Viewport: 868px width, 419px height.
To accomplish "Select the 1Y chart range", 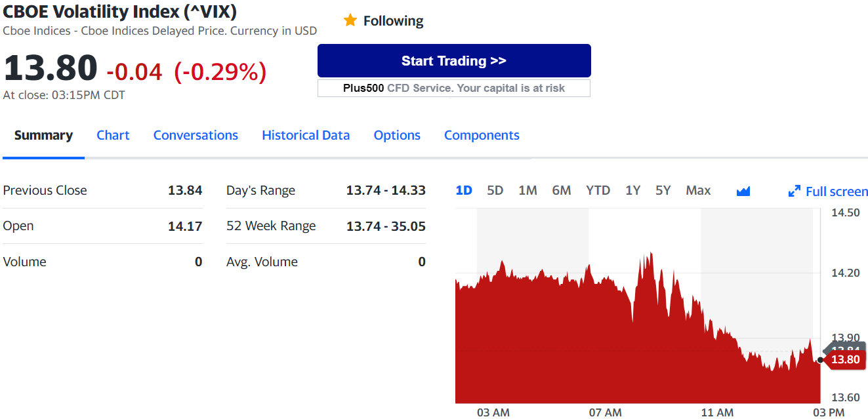I will [632, 190].
